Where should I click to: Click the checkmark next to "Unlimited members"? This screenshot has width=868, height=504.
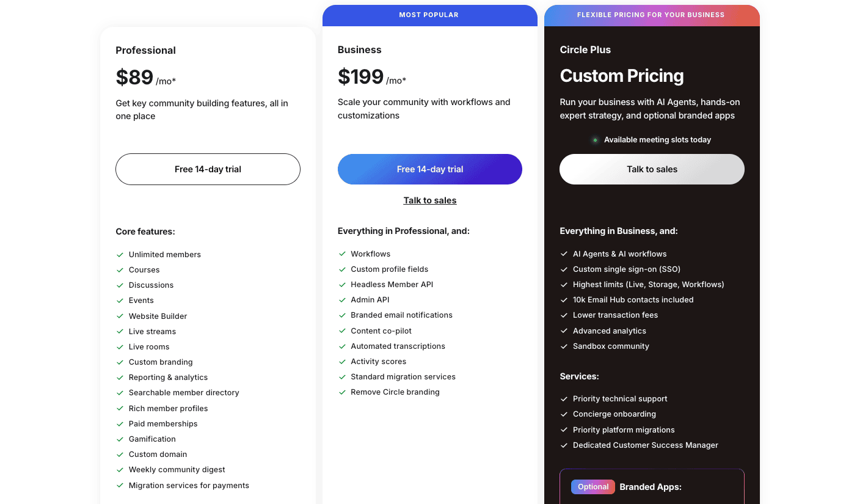coord(119,254)
